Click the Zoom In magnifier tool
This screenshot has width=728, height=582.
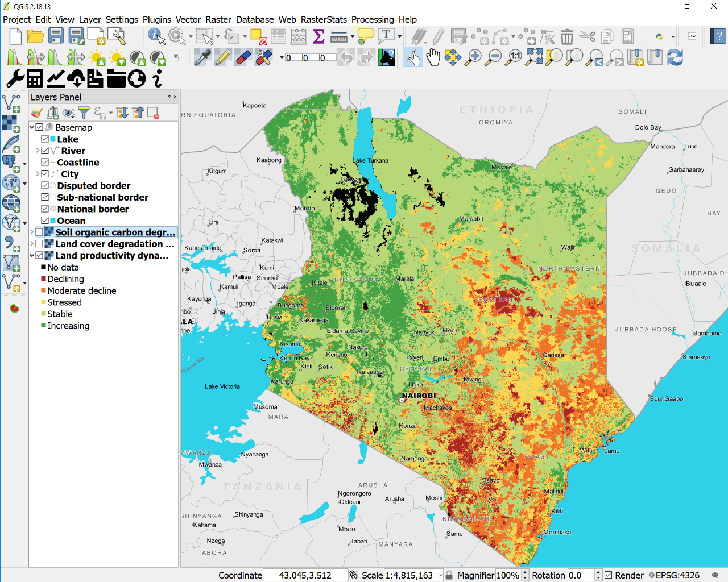coord(473,57)
